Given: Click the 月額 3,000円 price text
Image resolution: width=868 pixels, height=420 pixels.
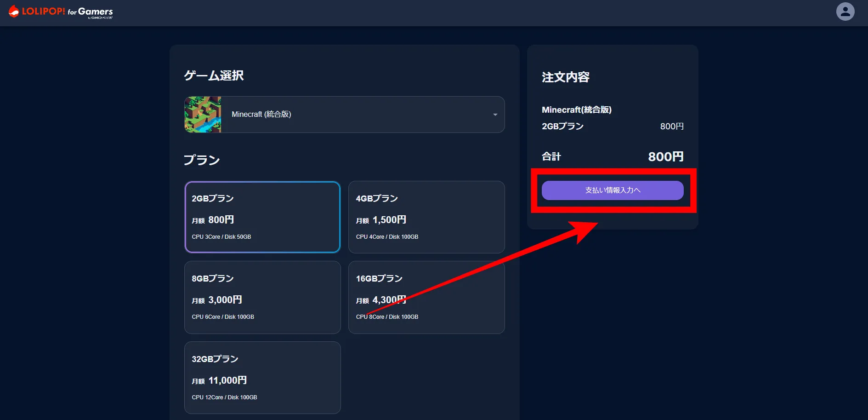Looking at the screenshot, I should [217, 300].
